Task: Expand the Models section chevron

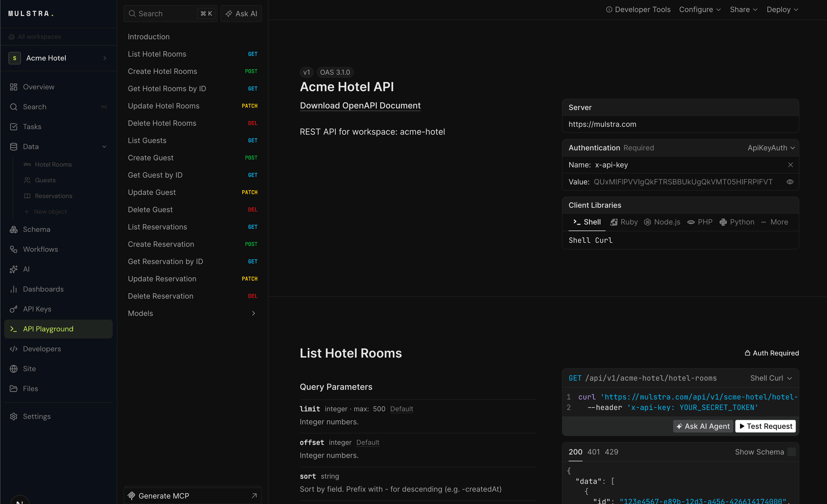Action: pos(253,313)
